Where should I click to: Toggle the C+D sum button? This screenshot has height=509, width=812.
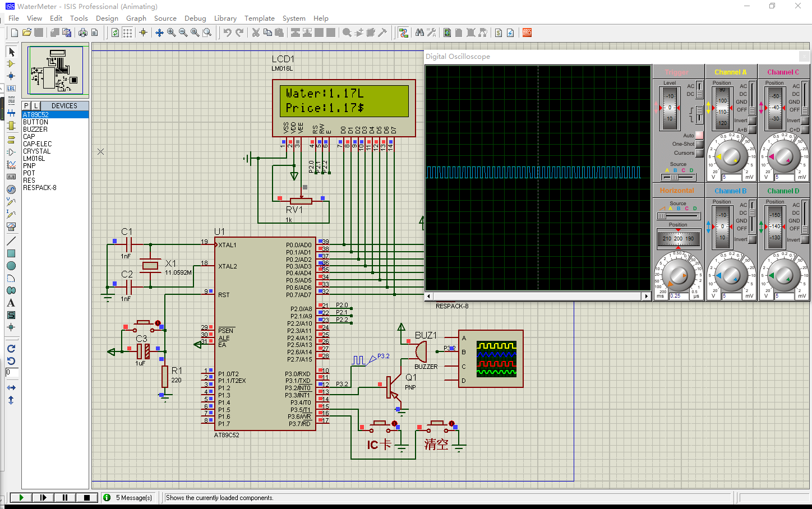[x=805, y=129]
